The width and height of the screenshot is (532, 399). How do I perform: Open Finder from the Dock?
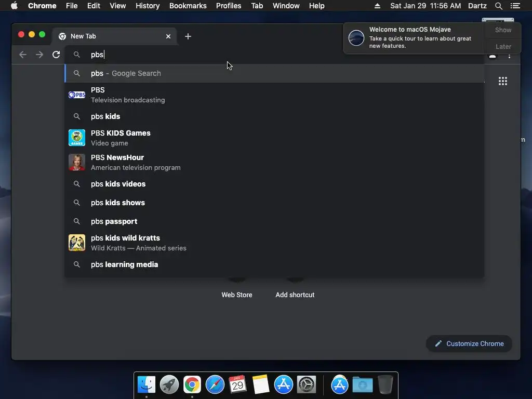(146, 384)
